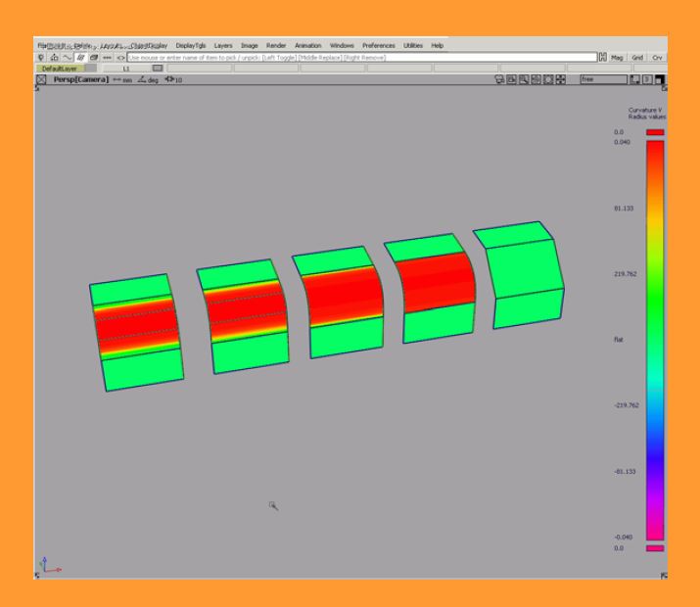Open the Layers menu
This screenshot has width=700, height=607.
pyautogui.click(x=223, y=45)
